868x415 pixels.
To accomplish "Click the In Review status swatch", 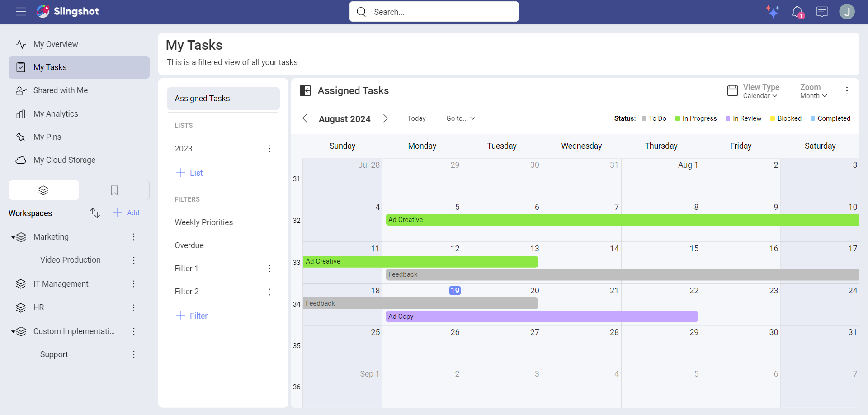I will point(728,118).
